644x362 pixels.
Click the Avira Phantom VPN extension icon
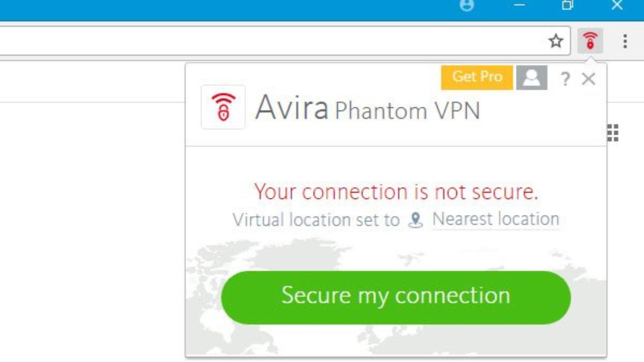tap(590, 41)
